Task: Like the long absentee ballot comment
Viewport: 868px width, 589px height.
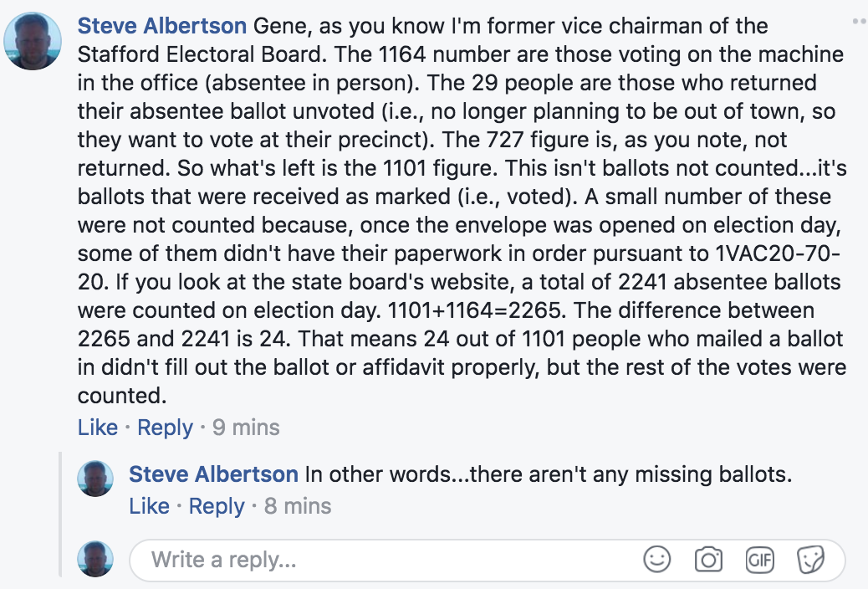Action: [x=98, y=428]
